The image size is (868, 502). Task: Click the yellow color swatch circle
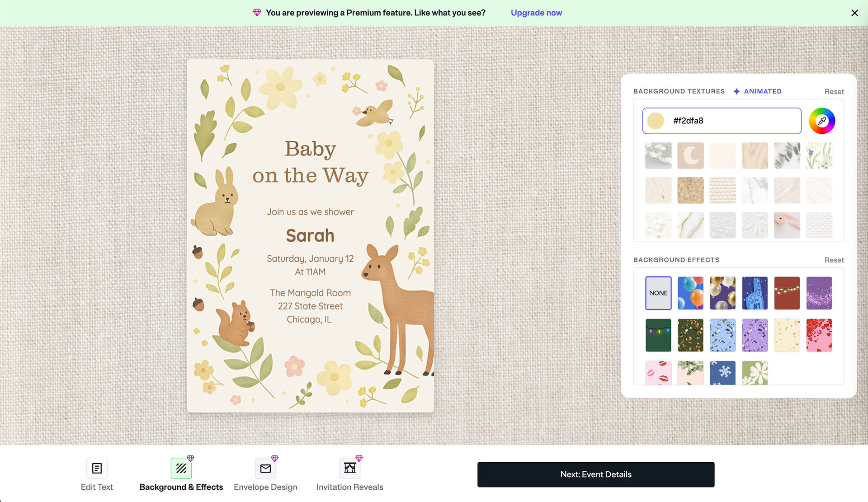tap(656, 121)
